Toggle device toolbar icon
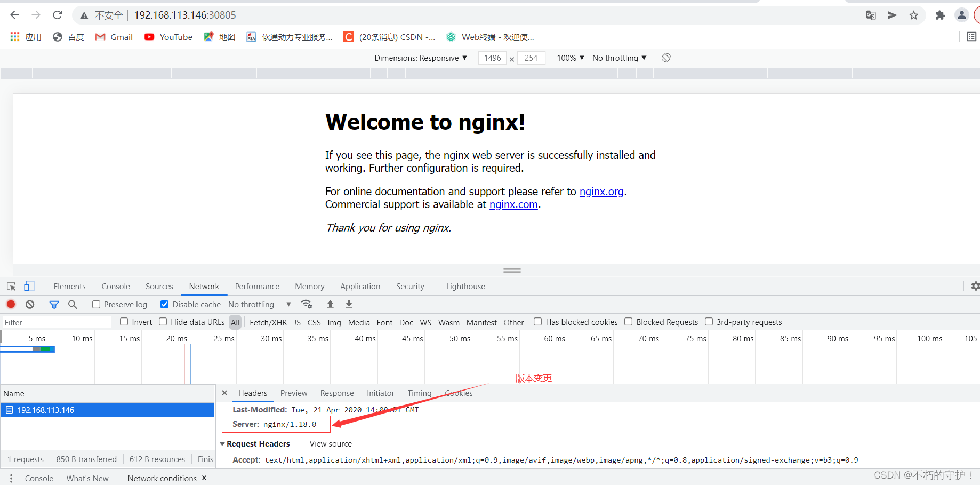Image resolution: width=980 pixels, height=485 pixels. (29, 287)
